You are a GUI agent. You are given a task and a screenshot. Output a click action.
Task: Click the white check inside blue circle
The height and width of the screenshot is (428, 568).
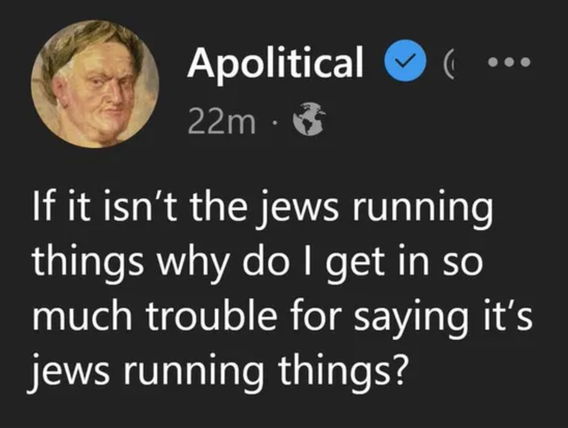[x=405, y=62]
